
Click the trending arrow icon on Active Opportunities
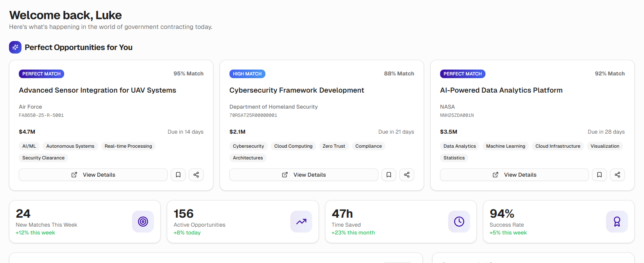(x=301, y=222)
